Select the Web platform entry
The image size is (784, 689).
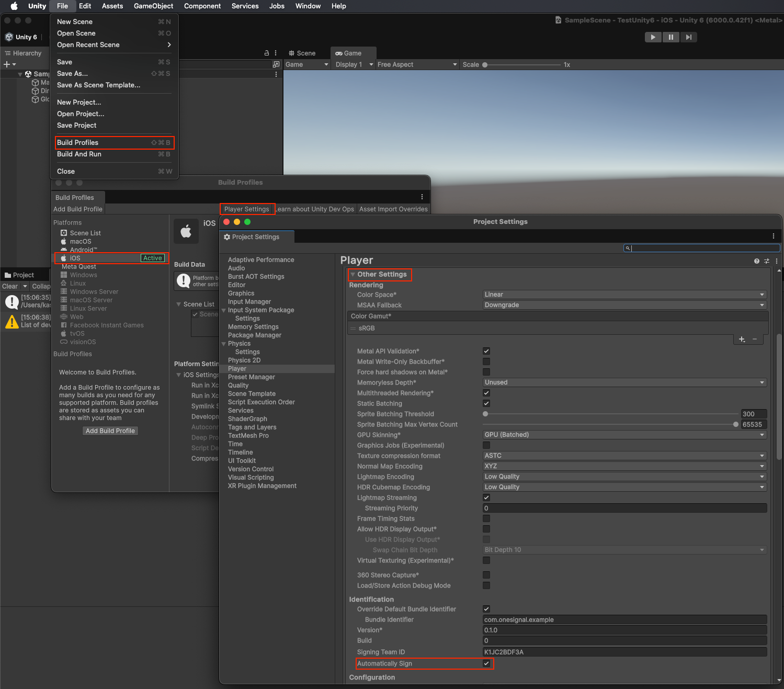77,317
